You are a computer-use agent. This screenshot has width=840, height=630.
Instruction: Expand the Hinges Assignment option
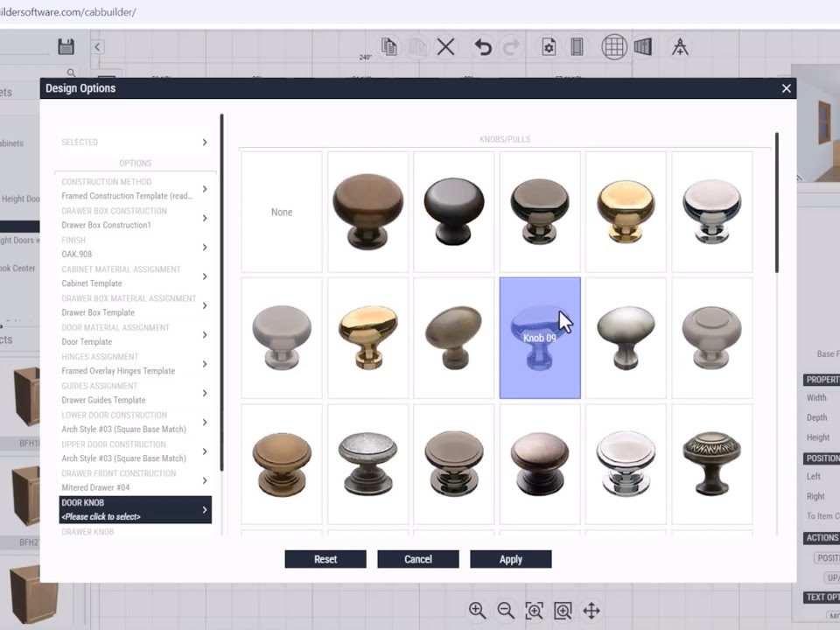point(204,364)
